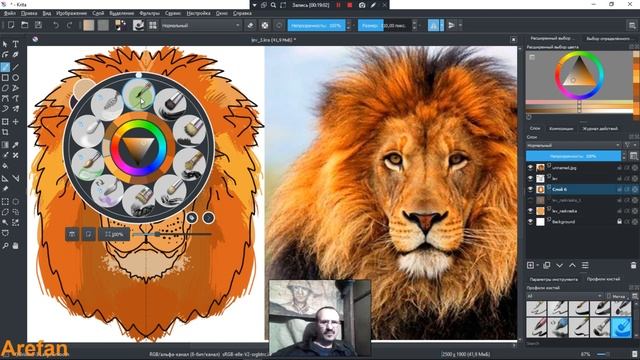Select the Freehand Brush tool
The image size is (640, 360).
(x=5, y=67)
